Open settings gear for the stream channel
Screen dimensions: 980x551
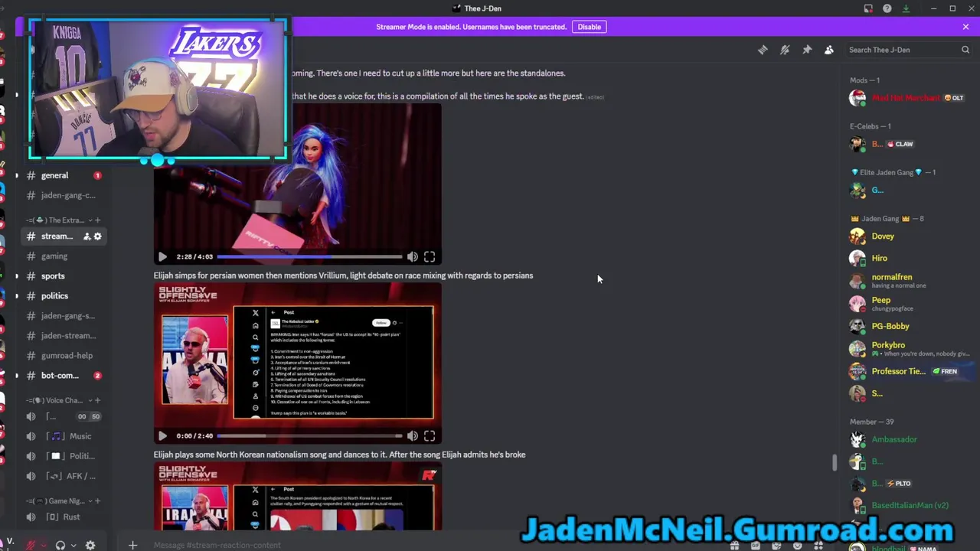(97, 236)
